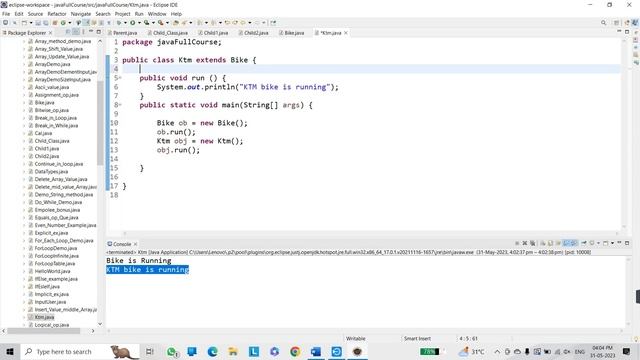Expand the Bike.java node in Package Explorer
The image size is (640, 360).
[x=24, y=102]
